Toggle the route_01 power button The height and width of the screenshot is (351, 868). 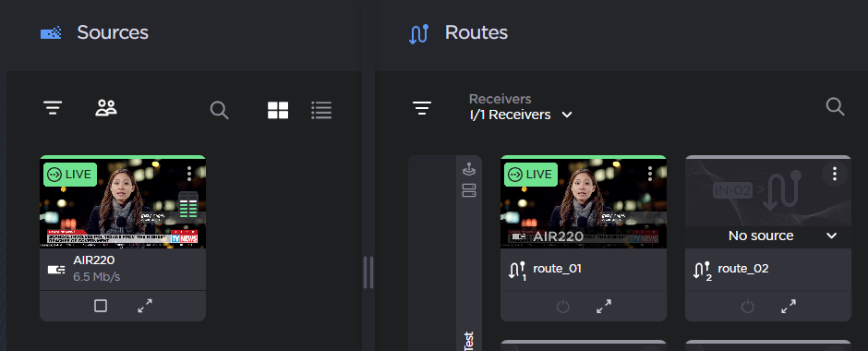pos(563,306)
